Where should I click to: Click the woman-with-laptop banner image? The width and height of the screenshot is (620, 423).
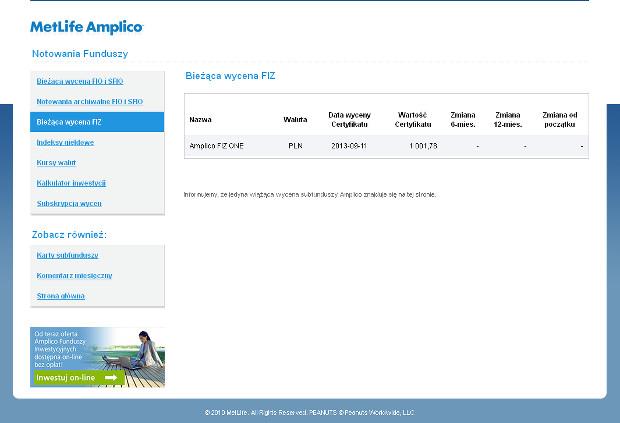click(x=98, y=357)
